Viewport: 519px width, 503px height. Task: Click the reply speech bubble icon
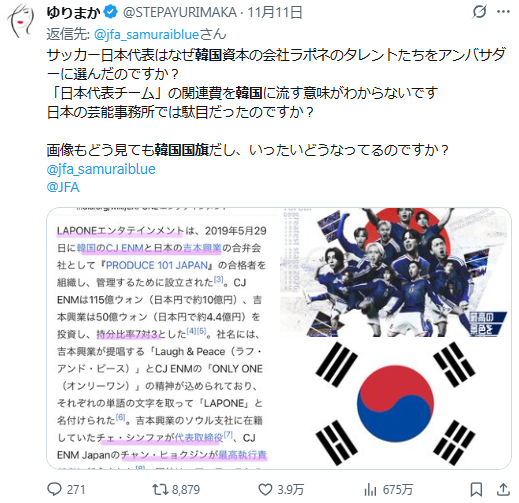pos(54,489)
